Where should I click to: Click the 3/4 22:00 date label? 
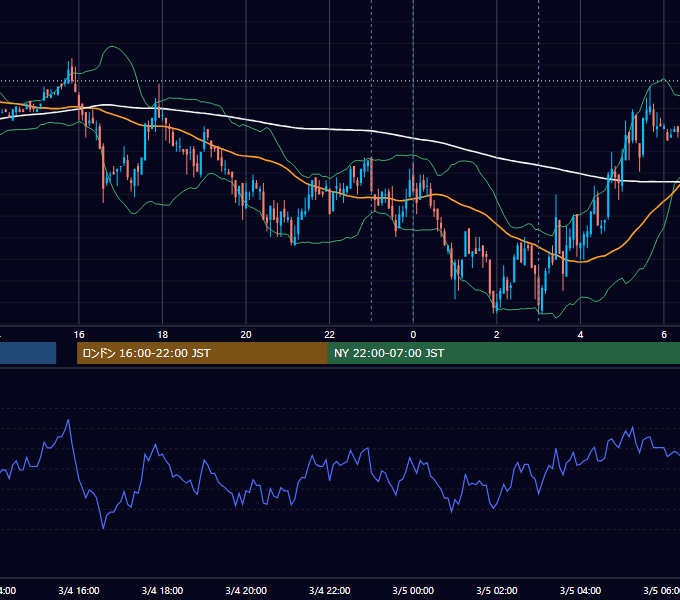tap(330, 590)
